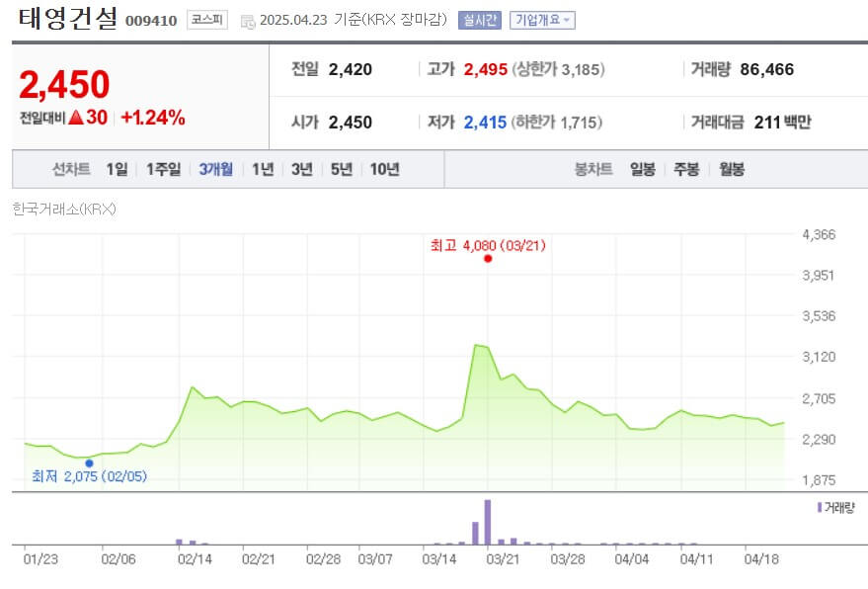This screenshot has height=589, width=868.
Task: Click the 코스피 market badge
Action: click(x=207, y=20)
